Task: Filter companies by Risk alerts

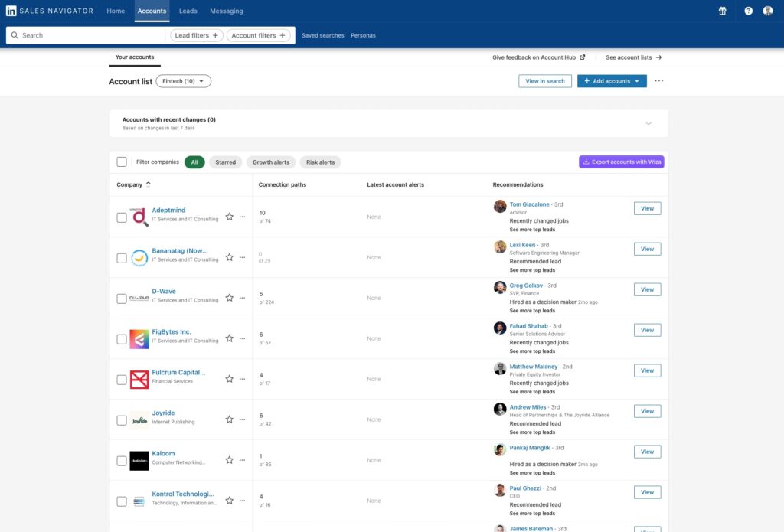Action: [x=321, y=162]
